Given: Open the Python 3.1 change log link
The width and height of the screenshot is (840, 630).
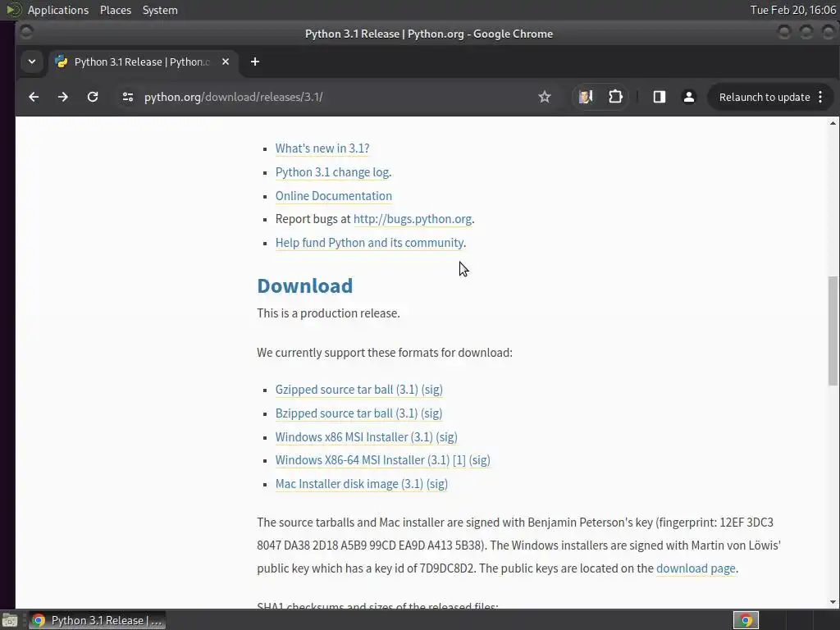Looking at the screenshot, I should pyautogui.click(x=332, y=172).
